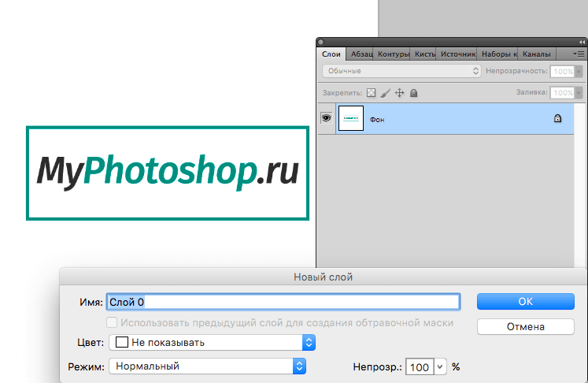
Task: Switch to the Кисть tab
Action: tap(424, 54)
